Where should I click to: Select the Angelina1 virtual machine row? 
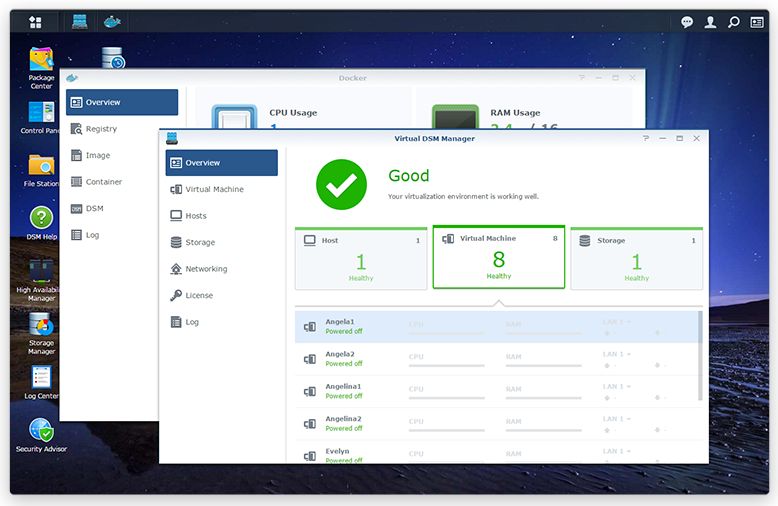[496, 391]
